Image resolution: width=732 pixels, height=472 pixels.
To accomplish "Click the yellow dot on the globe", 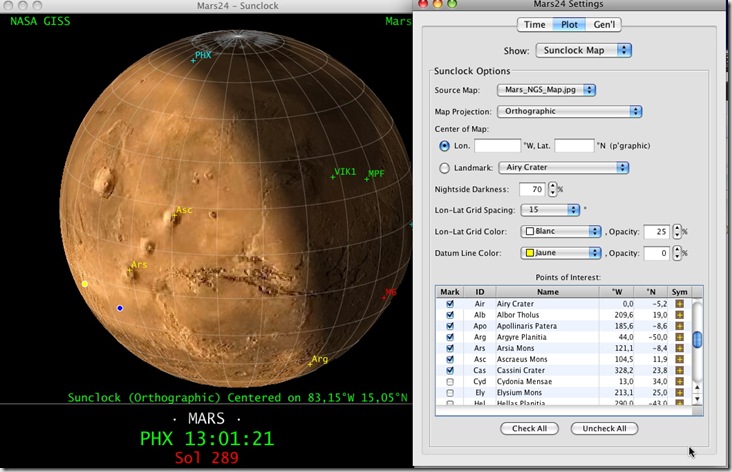I will click(x=84, y=284).
